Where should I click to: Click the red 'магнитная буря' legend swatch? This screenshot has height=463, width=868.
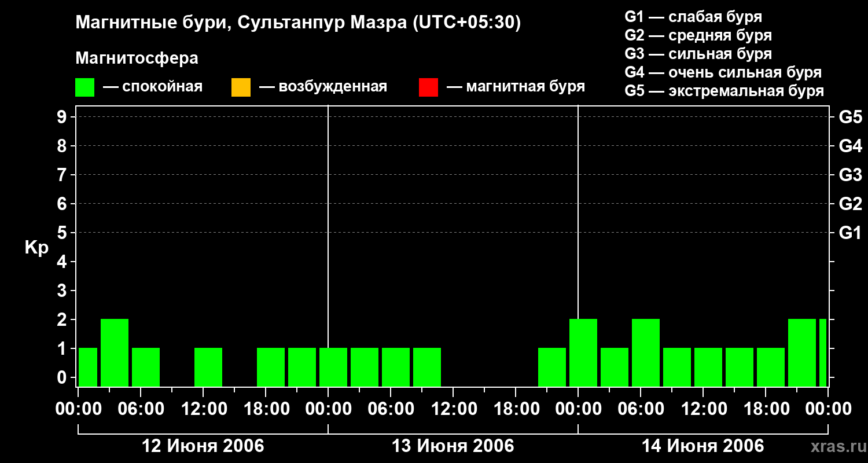tap(428, 87)
